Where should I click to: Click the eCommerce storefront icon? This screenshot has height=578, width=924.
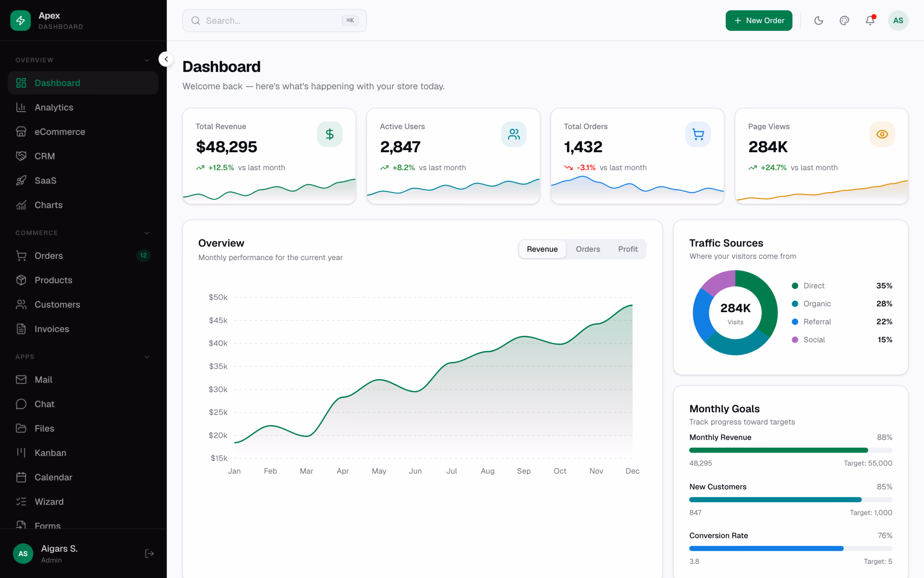click(x=21, y=132)
